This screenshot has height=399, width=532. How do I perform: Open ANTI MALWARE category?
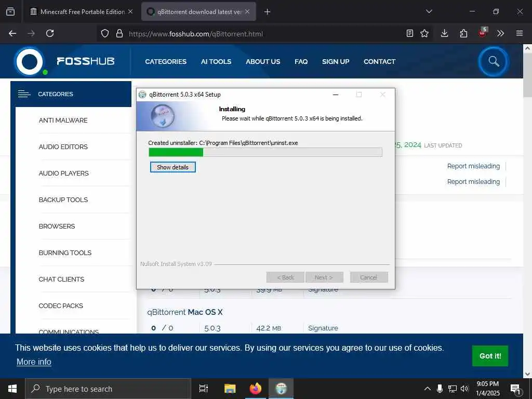(63, 121)
